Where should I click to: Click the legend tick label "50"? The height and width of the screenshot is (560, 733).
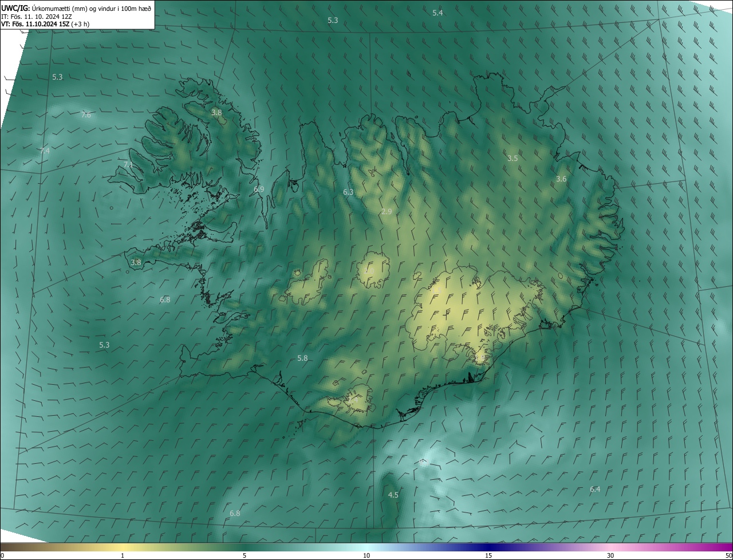pos(728,556)
